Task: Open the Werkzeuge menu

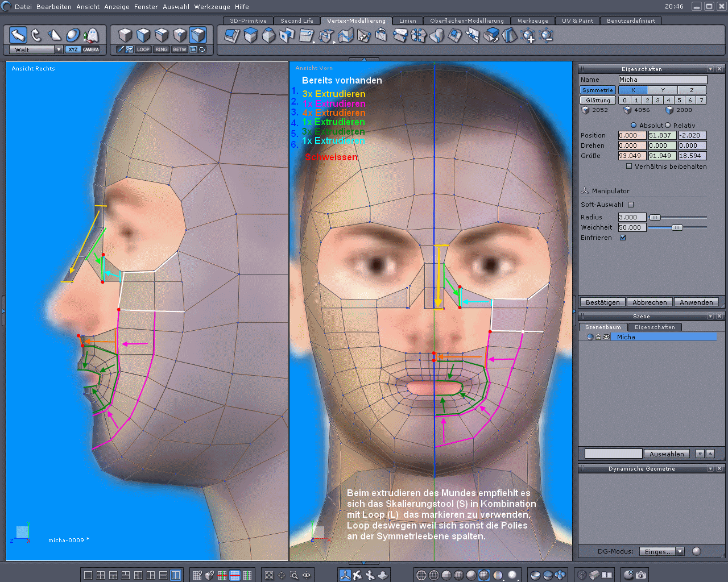Action: tap(212, 7)
